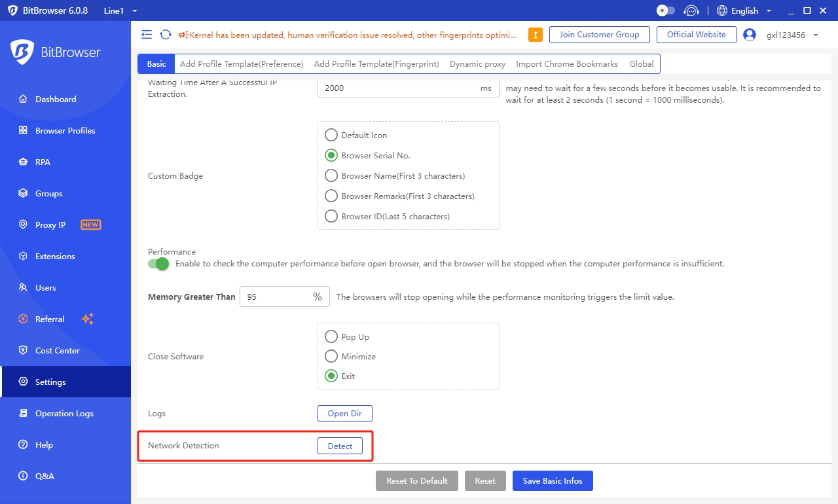Open the Extensions cube icon

[23, 257]
